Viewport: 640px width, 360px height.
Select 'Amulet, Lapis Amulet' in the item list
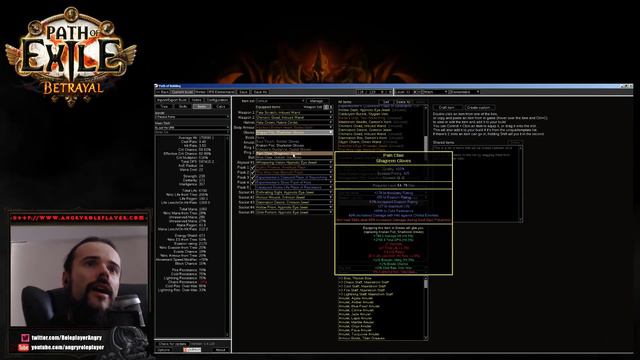point(356,318)
